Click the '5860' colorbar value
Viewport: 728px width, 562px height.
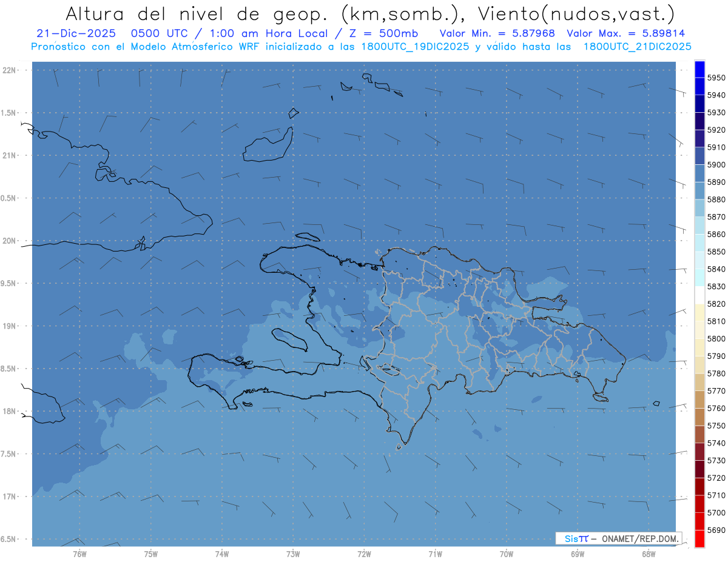point(716,234)
